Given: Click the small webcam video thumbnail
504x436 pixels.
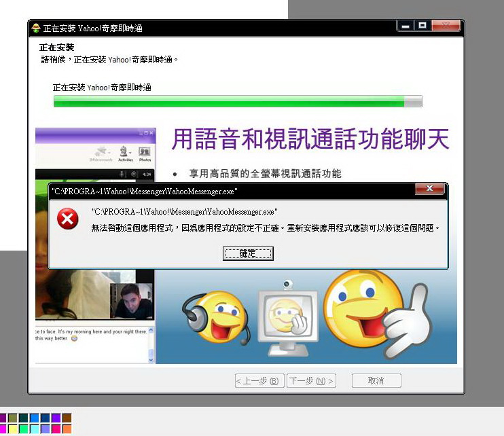Looking at the screenshot, I should coord(131,301).
